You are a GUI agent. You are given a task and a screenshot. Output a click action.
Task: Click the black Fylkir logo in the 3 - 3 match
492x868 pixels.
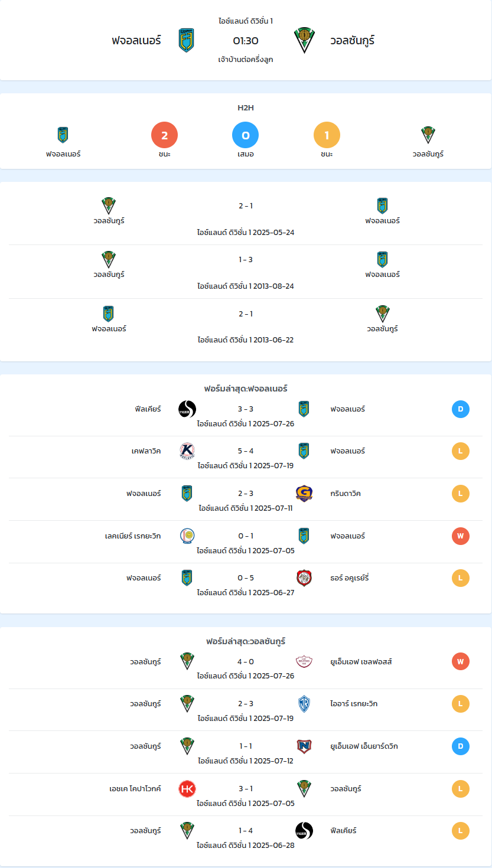click(x=187, y=409)
